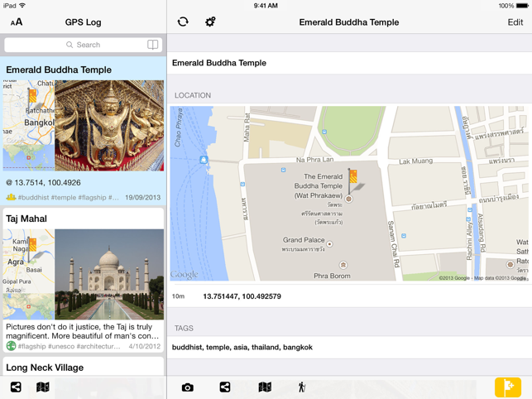
Task: Tap the Wi-Fi indicator in status bar
Action: pos(22,6)
